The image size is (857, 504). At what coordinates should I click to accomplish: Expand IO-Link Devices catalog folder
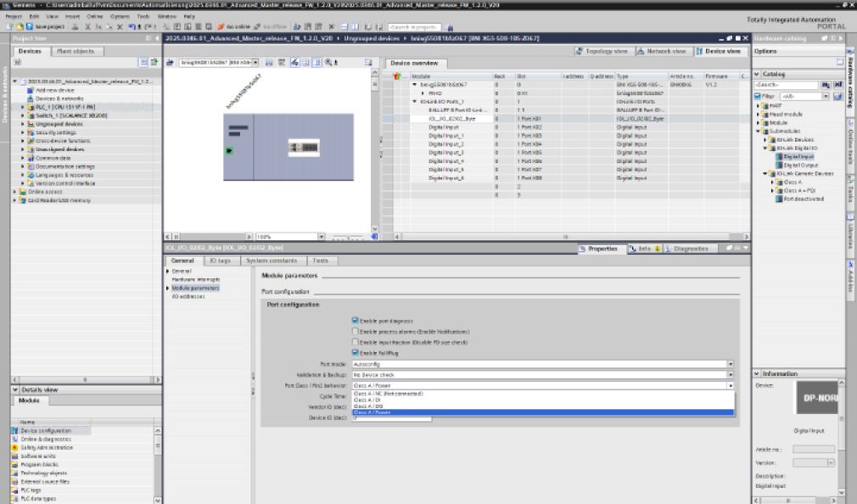(767, 139)
